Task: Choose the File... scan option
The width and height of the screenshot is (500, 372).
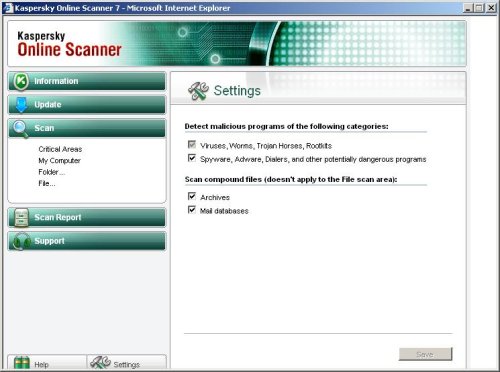Action: click(x=47, y=183)
